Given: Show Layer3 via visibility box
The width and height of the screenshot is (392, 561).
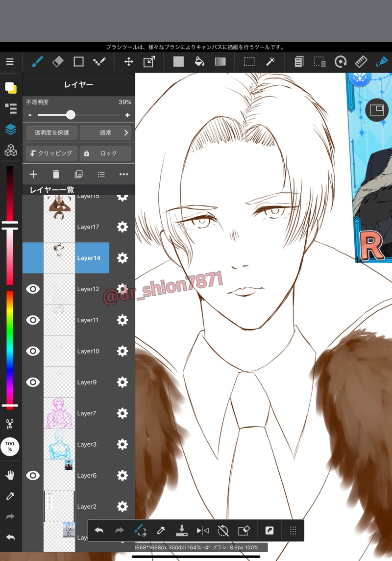Looking at the screenshot, I should (33, 444).
